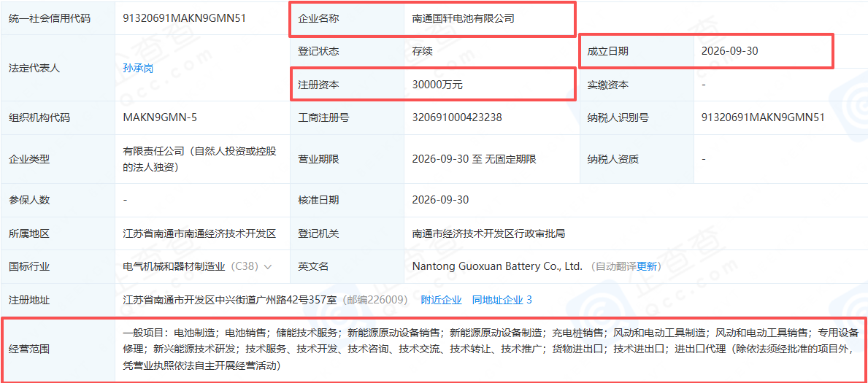Click the business term 2026-09-30 至 无固定期限

pos(475,159)
